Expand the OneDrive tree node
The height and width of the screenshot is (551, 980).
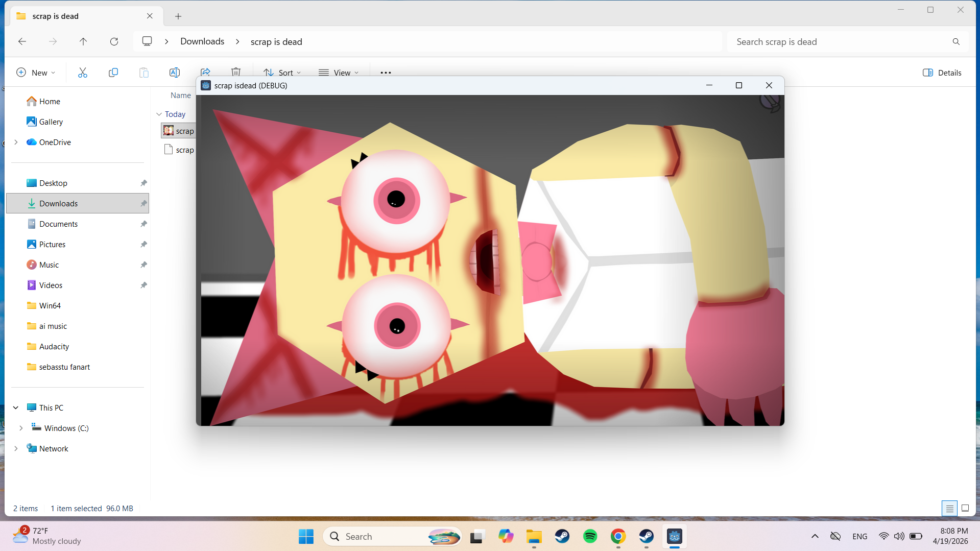(x=16, y=142)
